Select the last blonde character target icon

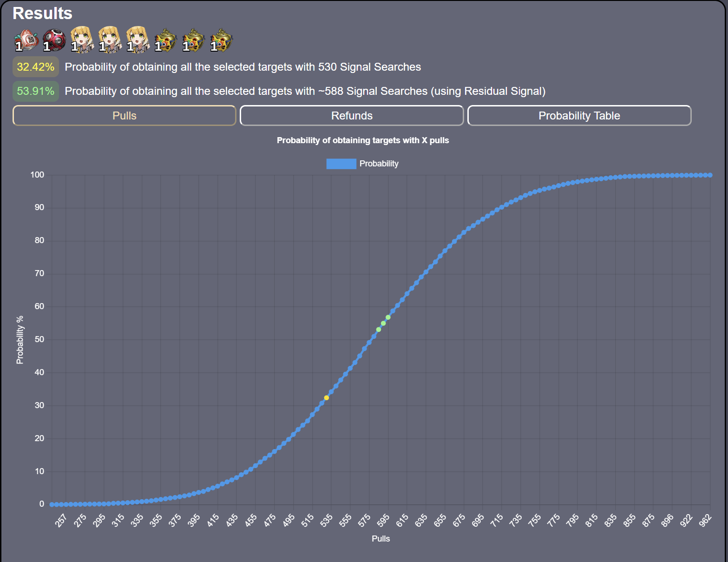coord(138,40)
